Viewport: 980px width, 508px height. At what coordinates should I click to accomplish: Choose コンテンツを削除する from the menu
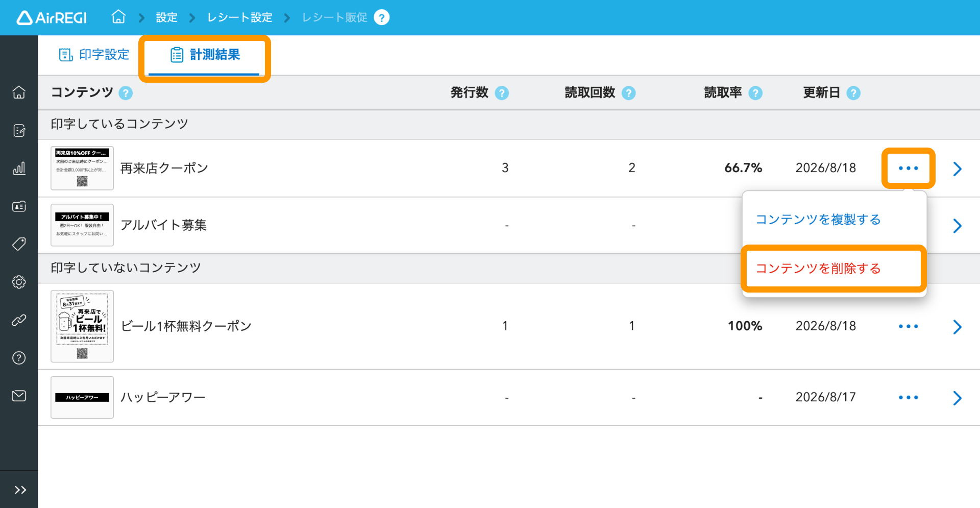pos(818,269)
